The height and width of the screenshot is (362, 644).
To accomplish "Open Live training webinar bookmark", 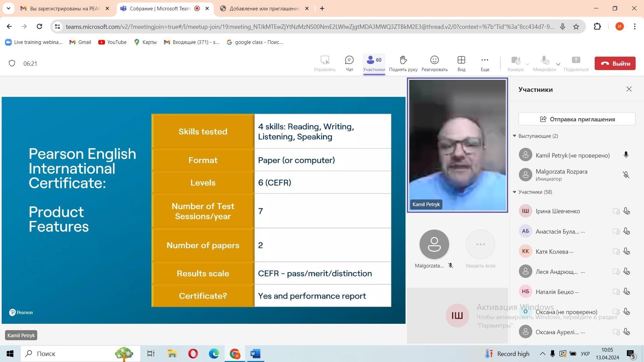I will click(x=34, y=42).
